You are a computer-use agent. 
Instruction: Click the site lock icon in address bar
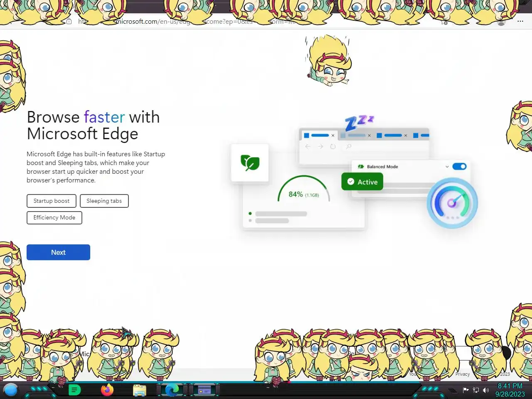click(69, 21)
